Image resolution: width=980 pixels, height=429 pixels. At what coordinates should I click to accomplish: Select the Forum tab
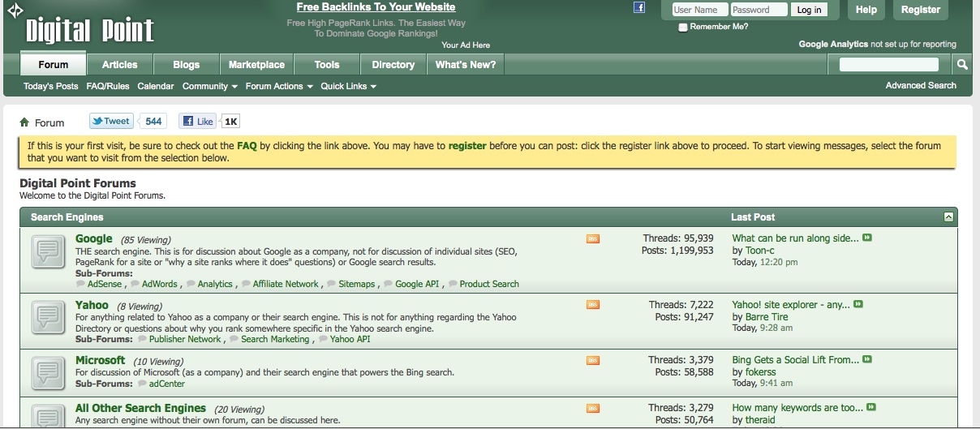tap(54, 65)
